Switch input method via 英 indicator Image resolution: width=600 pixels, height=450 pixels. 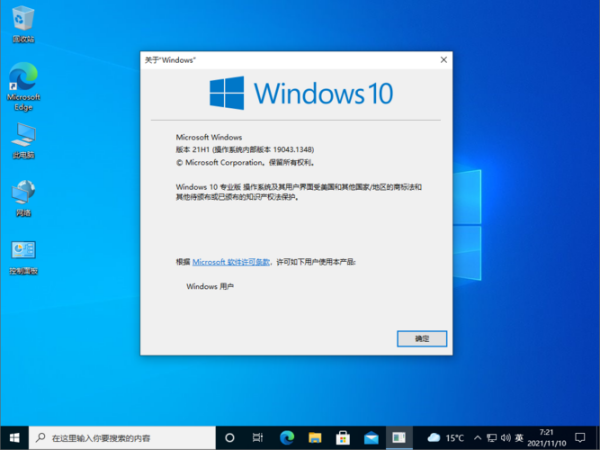[x=519, y=438]
